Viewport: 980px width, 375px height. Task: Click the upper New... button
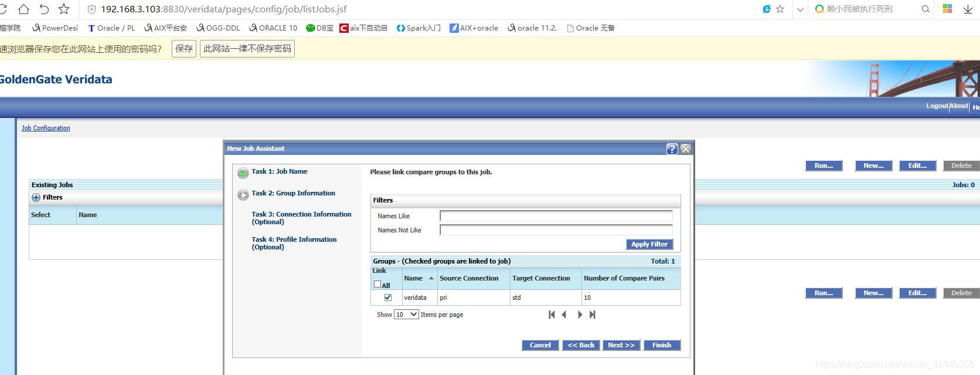[873, 165]
